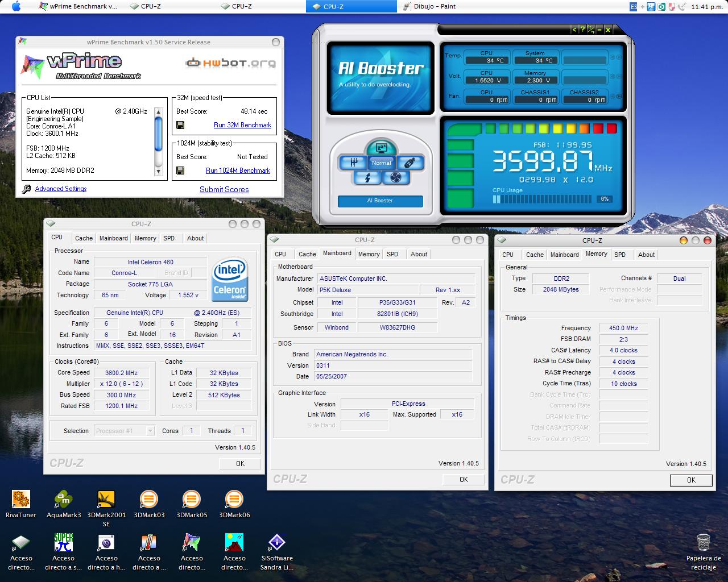Click OK in the Memory CPU-Z window

(691, 480)
